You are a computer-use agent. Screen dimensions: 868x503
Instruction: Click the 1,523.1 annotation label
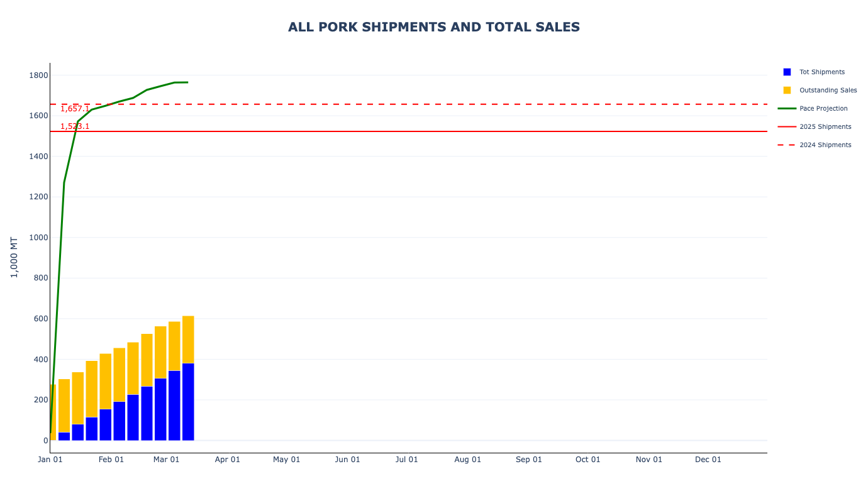coord(75,126)
